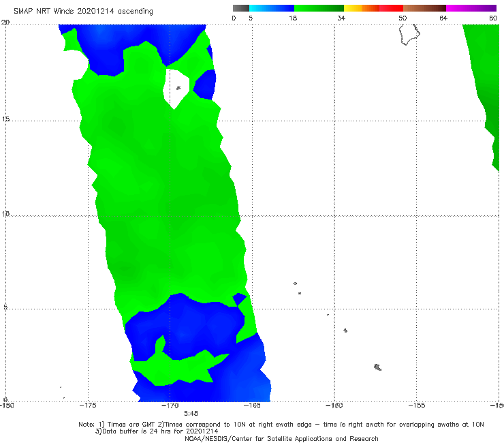
Task: Click the gray segment of the color bar
Action: (240, 8)
